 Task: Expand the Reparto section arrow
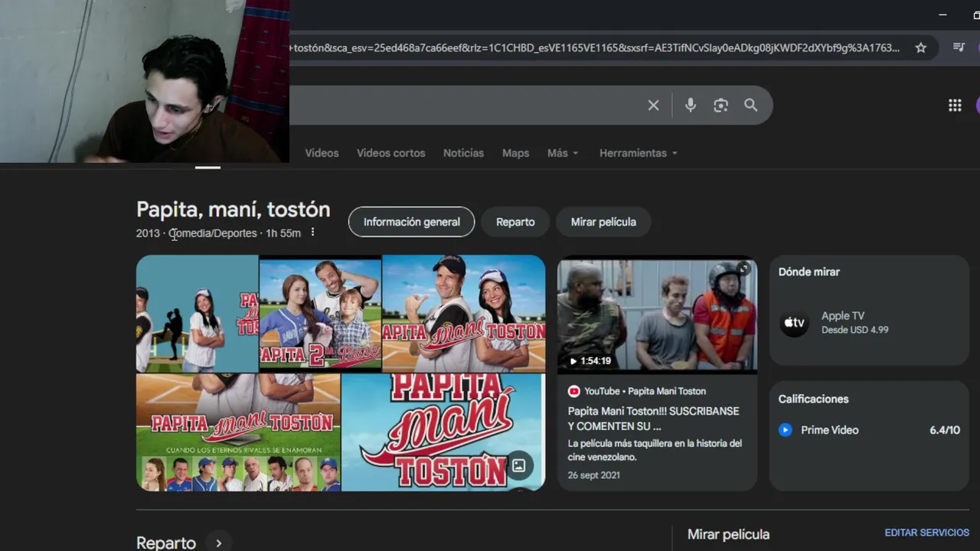click(x=218, y=543)
